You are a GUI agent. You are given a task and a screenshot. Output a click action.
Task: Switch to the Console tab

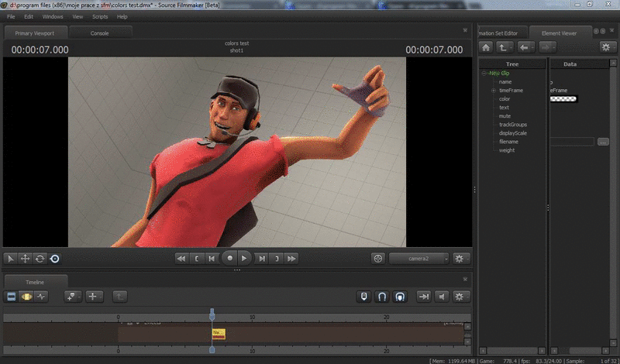point(100,33)
